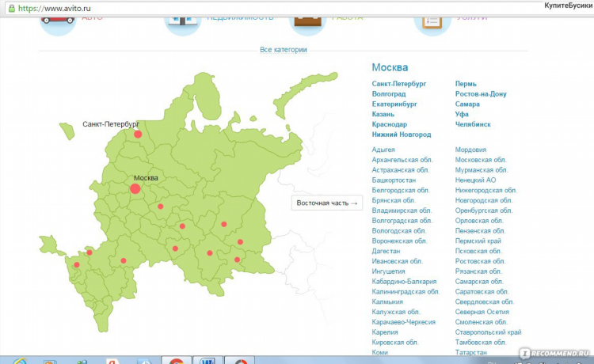Screen dimensions: 594x364
Task: Open the Мурманская обл. link
Action: pos(482,170)
